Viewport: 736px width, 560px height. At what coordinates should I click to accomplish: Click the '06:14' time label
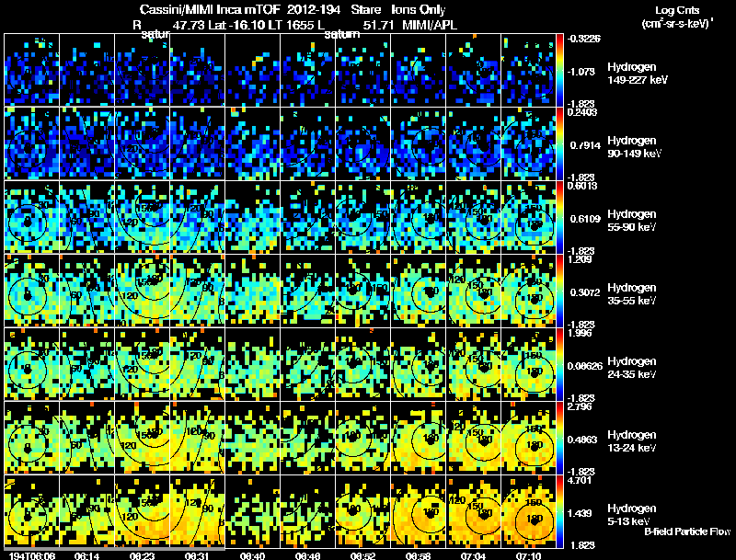tap(86, 555)
